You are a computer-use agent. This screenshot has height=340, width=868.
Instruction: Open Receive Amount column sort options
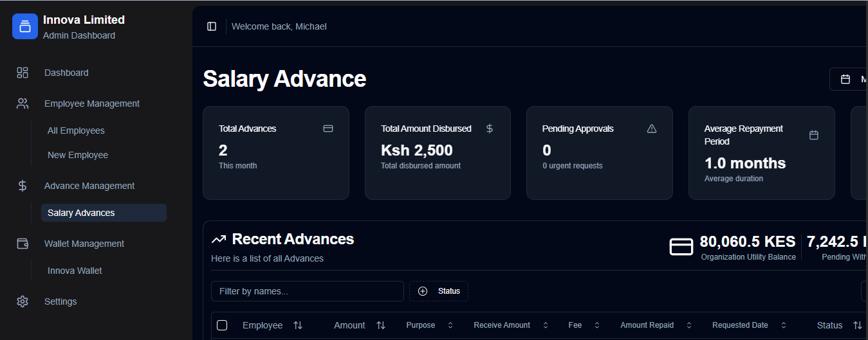click(x=511, y=325)
